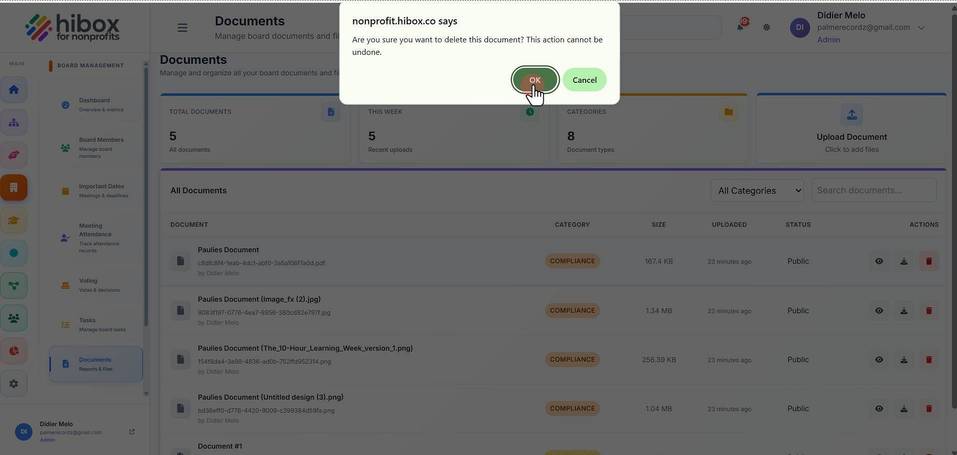Open the hamburger menu next to Documents
The width and height of the screenshot is (957, 455).
click(182, 28)
